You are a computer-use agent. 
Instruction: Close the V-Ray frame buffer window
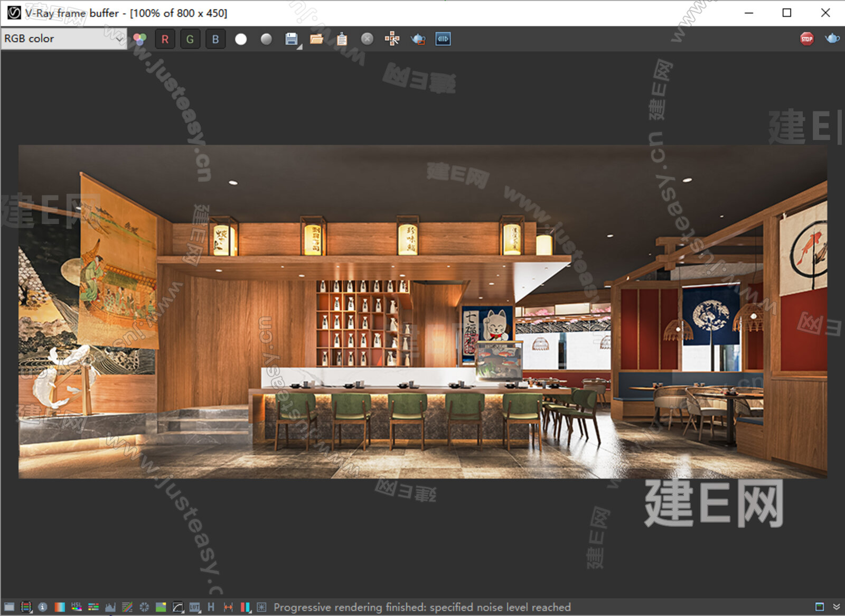825,13
